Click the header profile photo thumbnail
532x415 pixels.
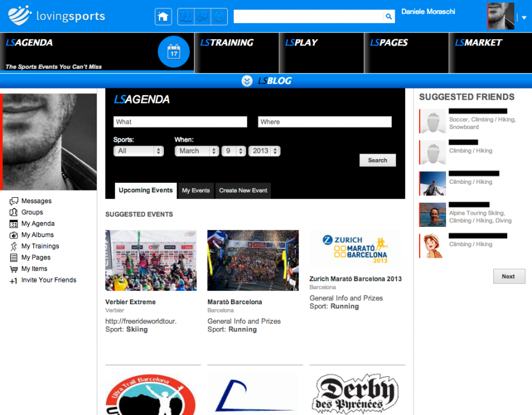click(501, 16)
